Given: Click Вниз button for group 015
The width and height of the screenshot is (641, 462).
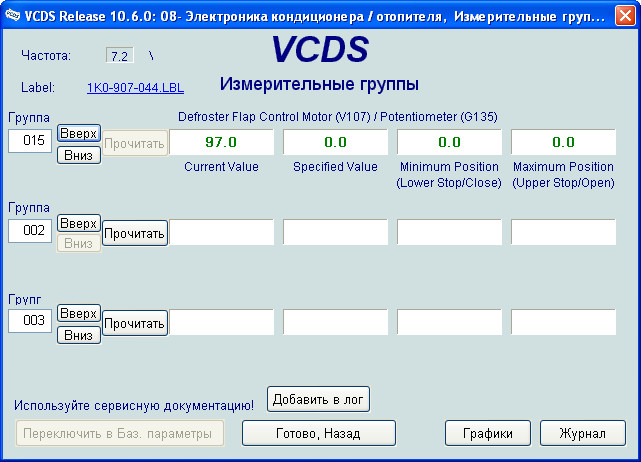Looking at the screenshot, I should coord(79,155).
